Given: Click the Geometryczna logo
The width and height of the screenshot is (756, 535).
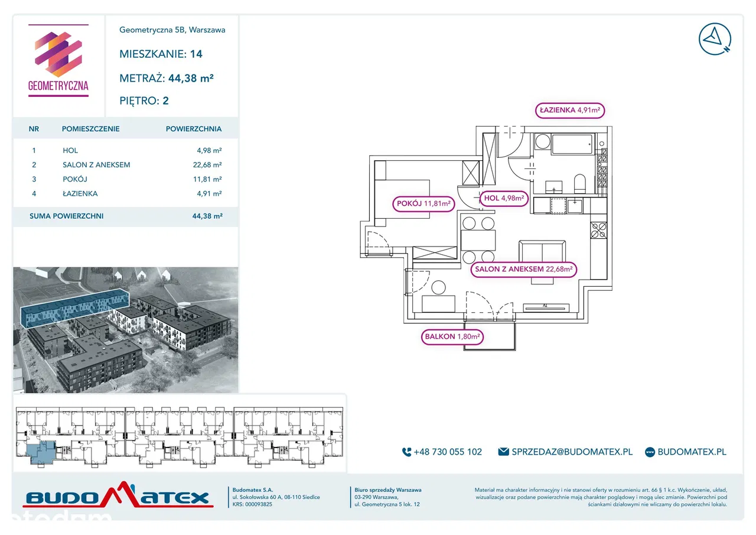Looking at the screenshot, I should [x=58, y=60].
